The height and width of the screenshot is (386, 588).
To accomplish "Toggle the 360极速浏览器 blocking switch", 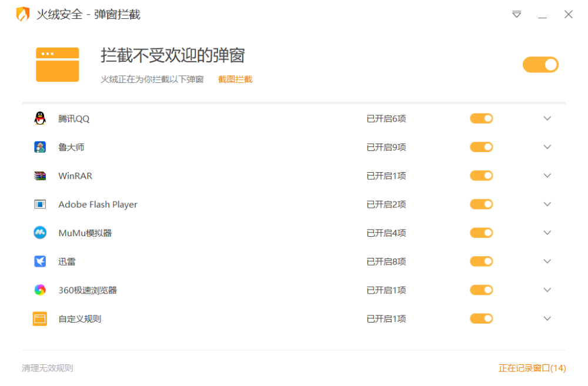I will click(x=482, y=290).
